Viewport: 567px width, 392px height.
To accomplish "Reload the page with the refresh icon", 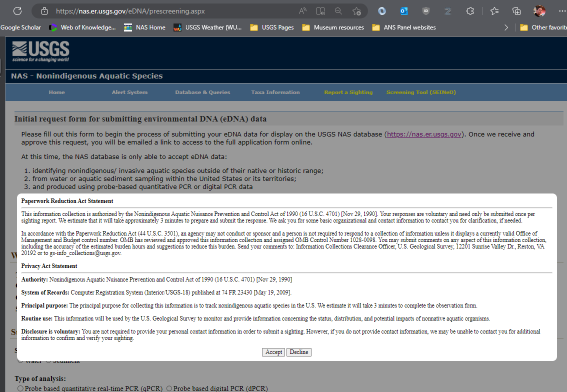I will pyautogui.click(x=17, y=11).
